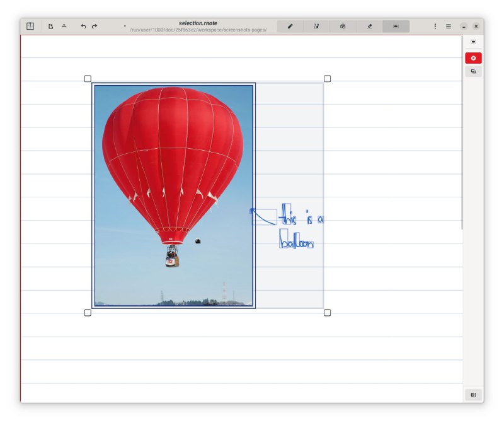This screenshot has width=504, height=425.
Task: Open the main hamburger app menu
Action: 449,26
